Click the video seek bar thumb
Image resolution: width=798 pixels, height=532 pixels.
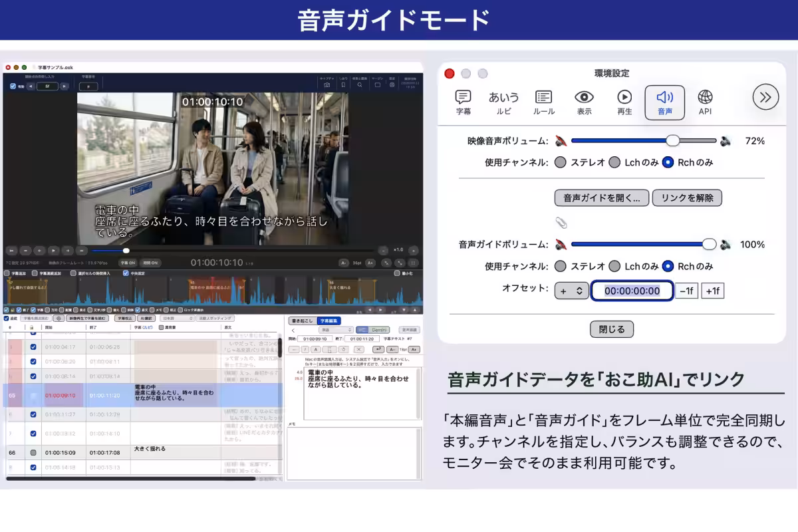click(126, 251)
